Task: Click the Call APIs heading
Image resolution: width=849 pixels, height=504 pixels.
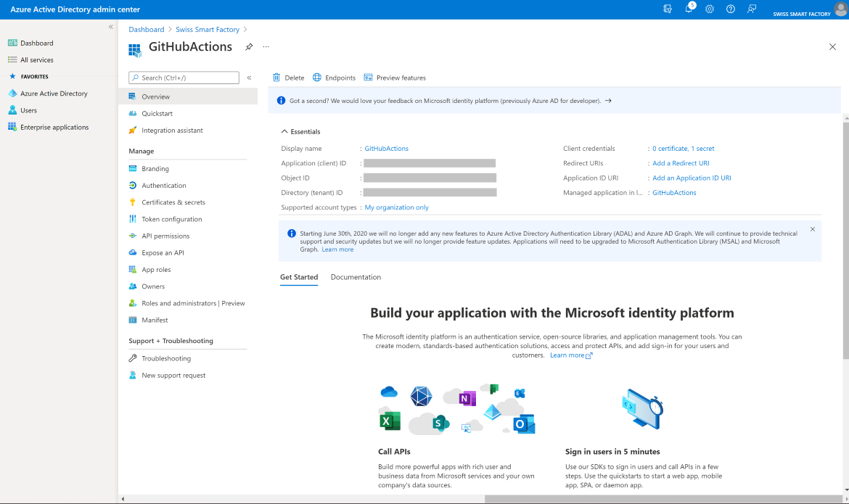Action: pos(394,452)
